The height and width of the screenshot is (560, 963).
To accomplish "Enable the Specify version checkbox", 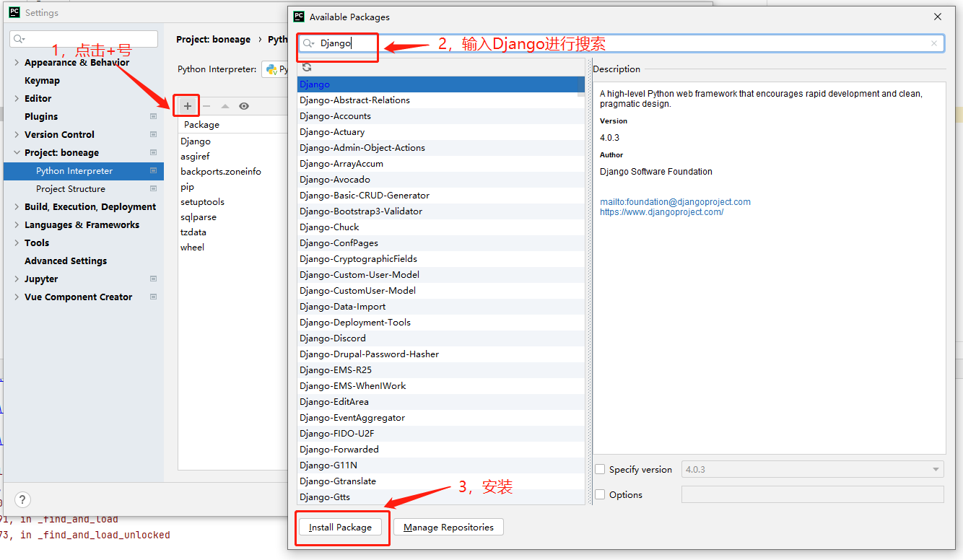I will click(x=600, y=469).
